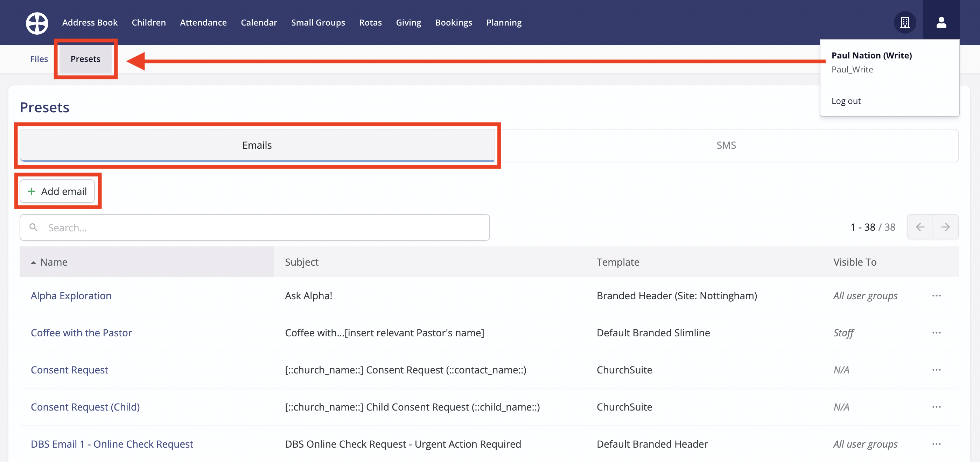The height and width of the screenshot is (462, 980).
Task: Open the Alpha Exploration preset link
Action: click(x=71, y=296)
